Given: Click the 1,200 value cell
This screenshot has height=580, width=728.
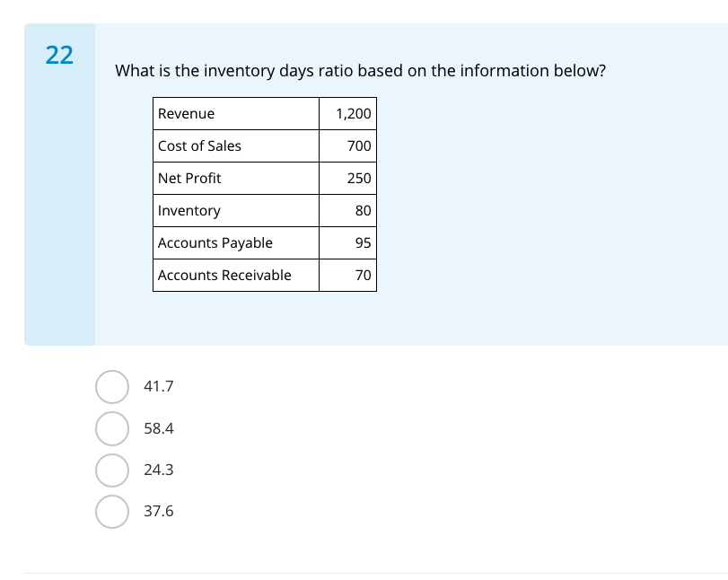Looking at the screenshot, I should (347, 114).
